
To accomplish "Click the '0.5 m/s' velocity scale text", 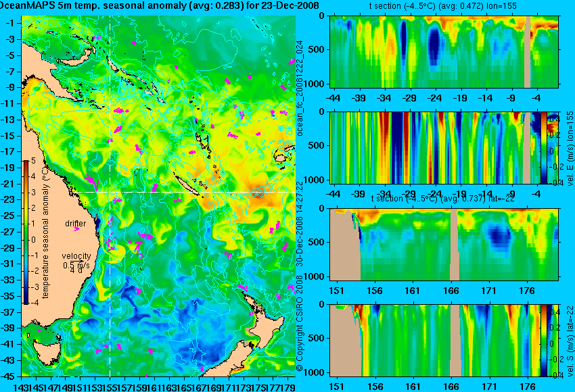I will pos(76,265).
